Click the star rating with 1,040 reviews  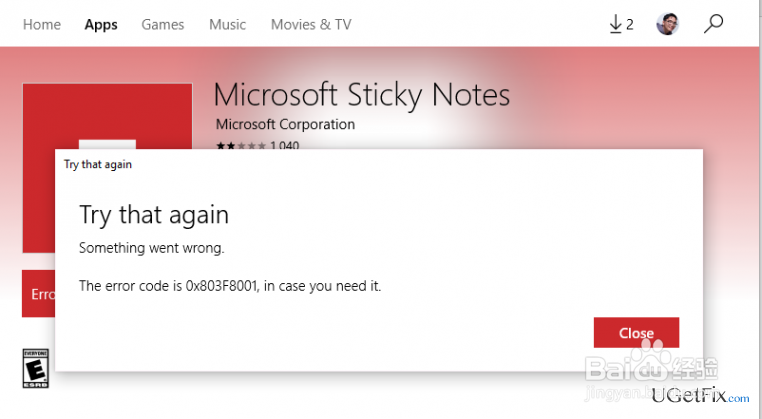click(x=258, y=145)
